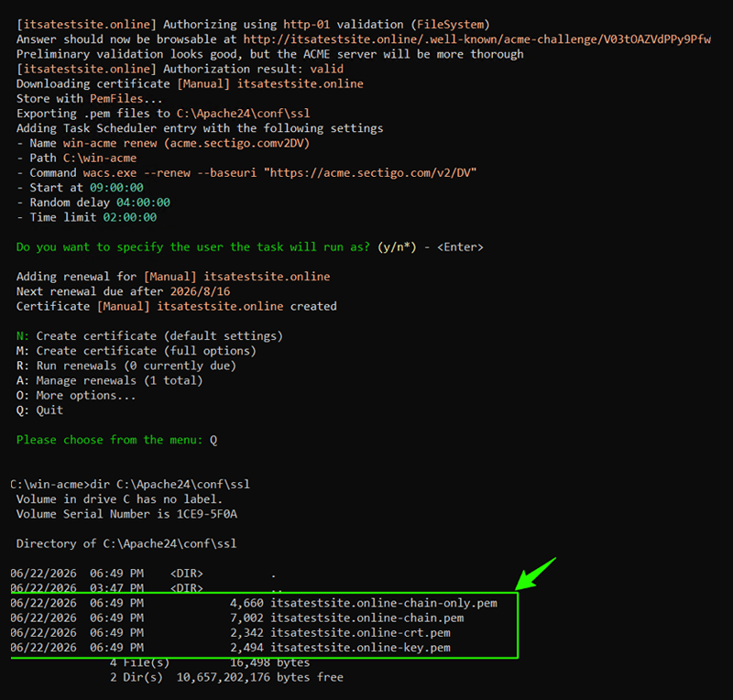733x700 pixels.
Task: Click the Start at time 09:00:00
Action: click(116, 188)
